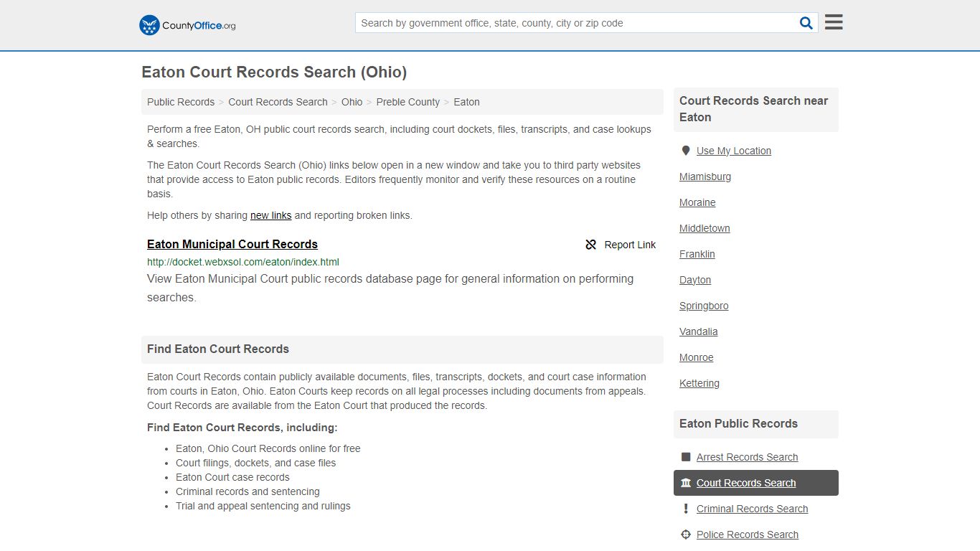Click the Find Eaton Court Records heading
This screenshot has width=980, height=551.
(218, 349)
